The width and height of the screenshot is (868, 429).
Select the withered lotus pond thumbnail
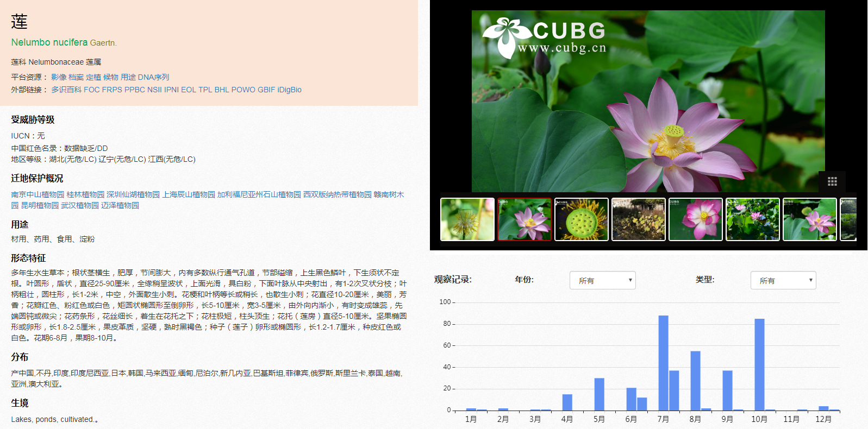click(x=638, y=219)
